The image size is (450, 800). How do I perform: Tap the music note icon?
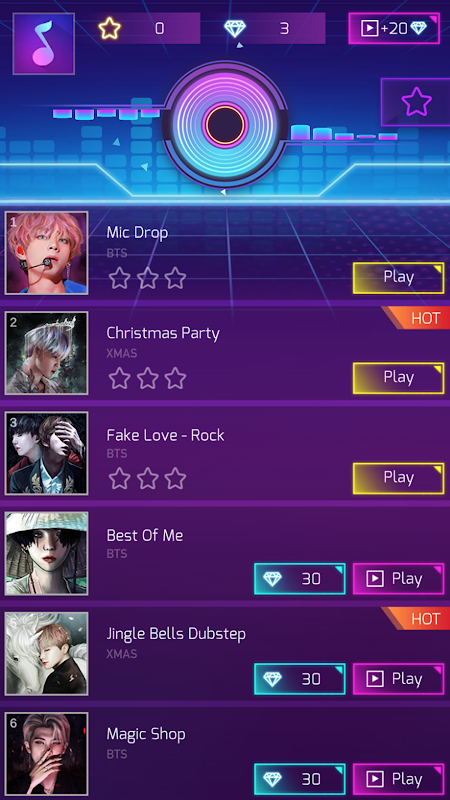click(43, 44)
